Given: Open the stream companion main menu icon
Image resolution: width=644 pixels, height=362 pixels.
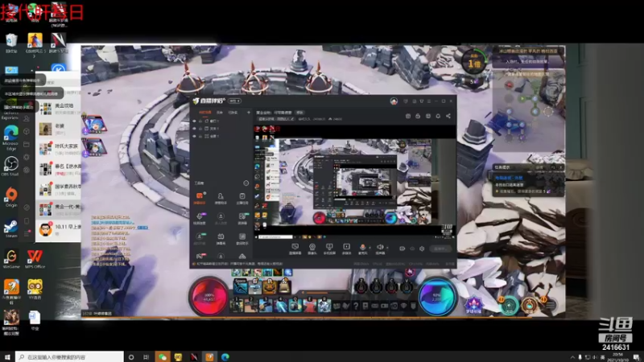Looking at the screenshot, I should pos(428,101).
